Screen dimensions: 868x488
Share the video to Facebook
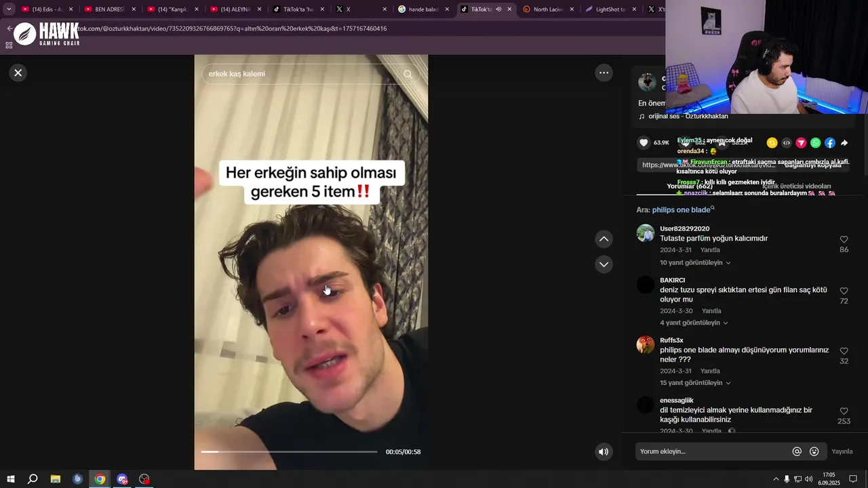click(829, 142)
